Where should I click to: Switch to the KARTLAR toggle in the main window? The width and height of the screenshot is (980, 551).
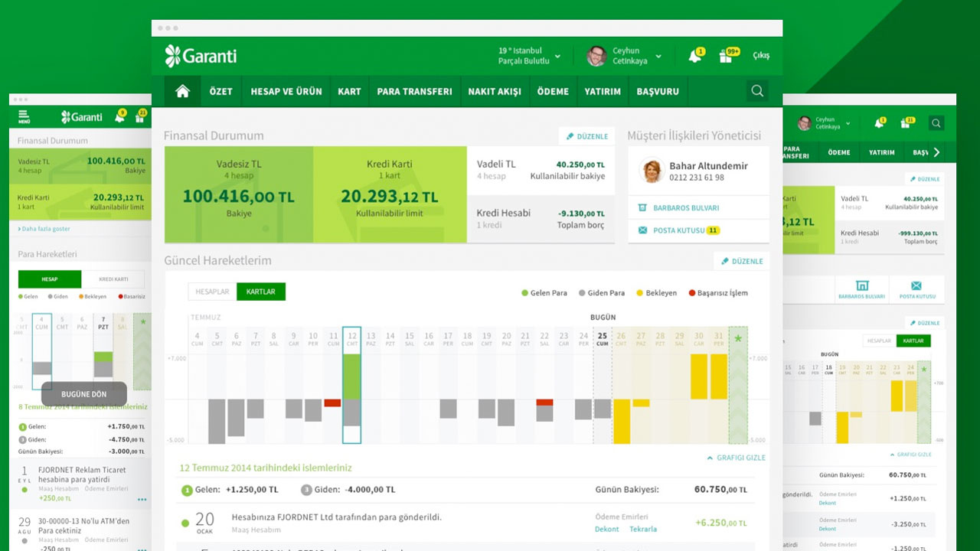pos(261,292)
